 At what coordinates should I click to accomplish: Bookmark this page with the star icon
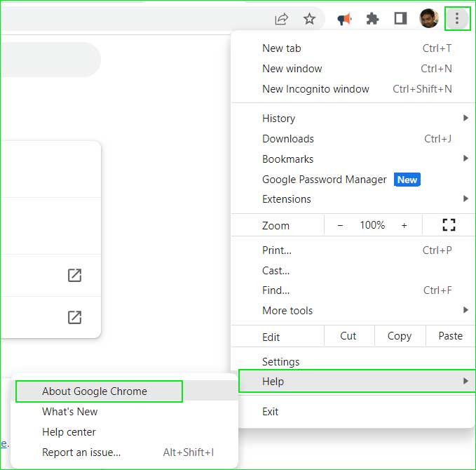click(309, 19)
